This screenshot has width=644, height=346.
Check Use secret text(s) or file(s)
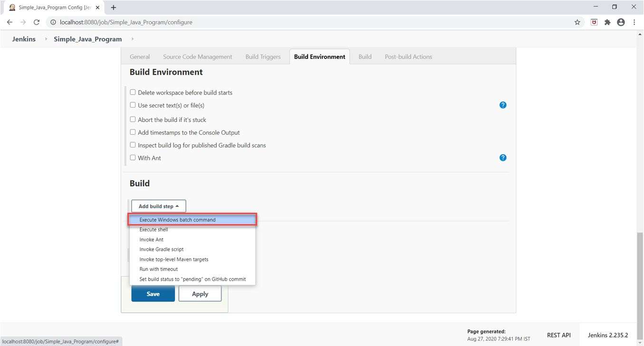(133, 105)
